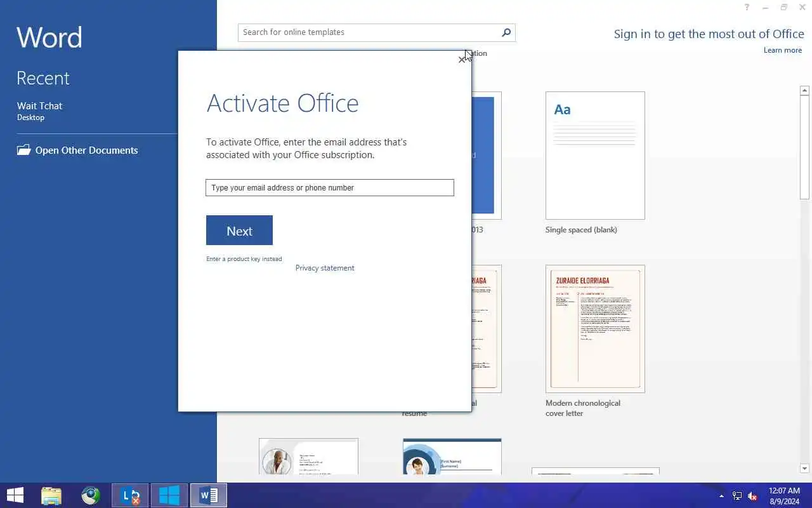This screenshot has width=812, height=508.
Task: Click the template list scroll down arrow
Action: (804, 469)
